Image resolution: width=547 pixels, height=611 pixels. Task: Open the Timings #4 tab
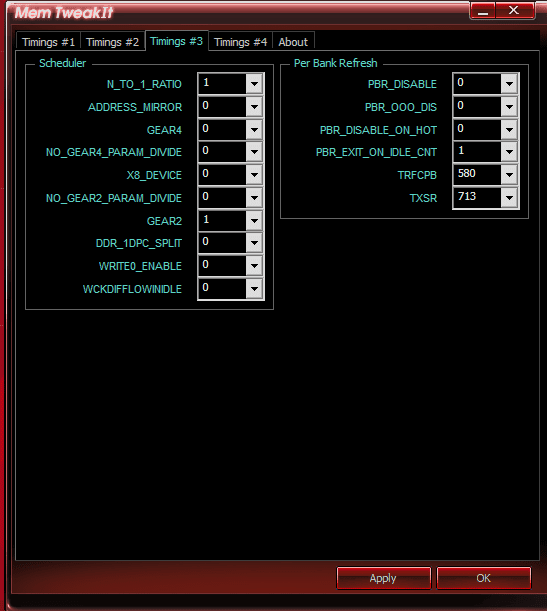tap(240, 42)
